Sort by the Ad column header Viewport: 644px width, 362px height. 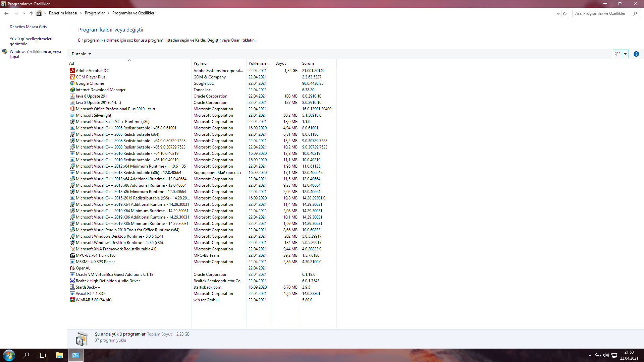tap(129, 63)
